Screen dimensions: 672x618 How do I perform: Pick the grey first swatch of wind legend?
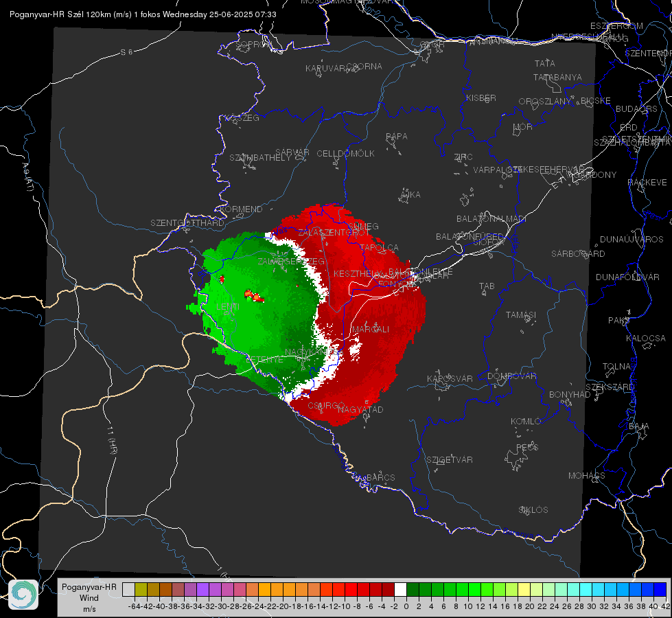click(x=128, y=589)
